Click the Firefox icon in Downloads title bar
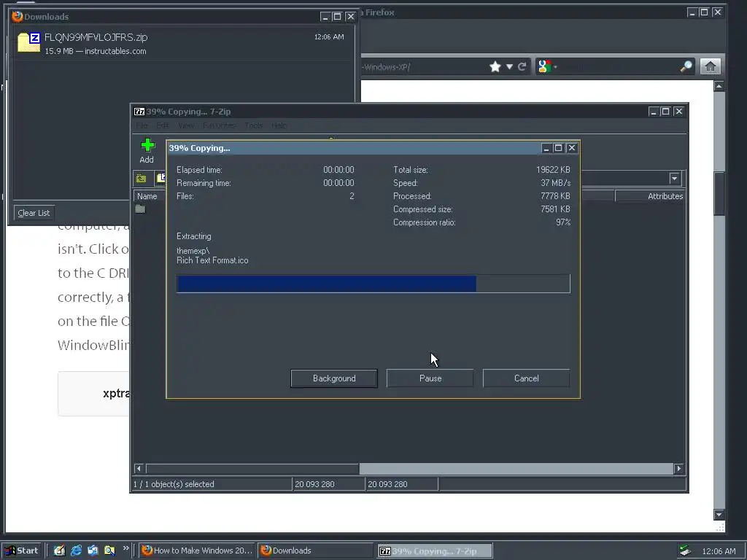Viewport: 747px width, 560px height. point(18,16)
